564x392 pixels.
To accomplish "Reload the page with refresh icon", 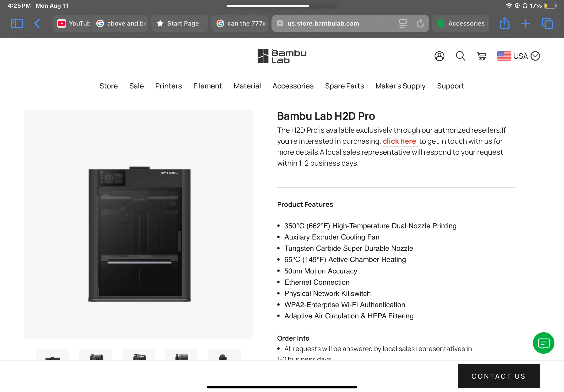I will [420, 23].
